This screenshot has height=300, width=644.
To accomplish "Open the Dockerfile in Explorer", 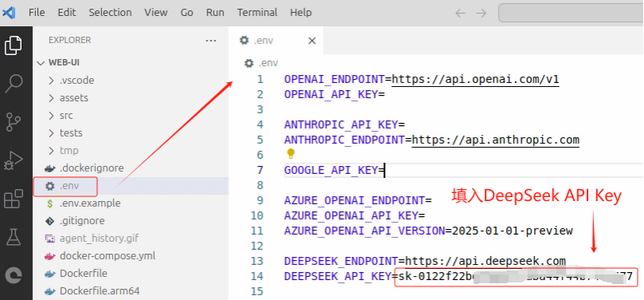I will pyautogui.click(x=131, y=274).
